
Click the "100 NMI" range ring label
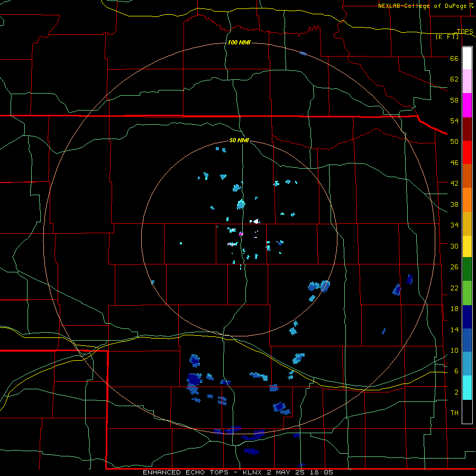239,42
